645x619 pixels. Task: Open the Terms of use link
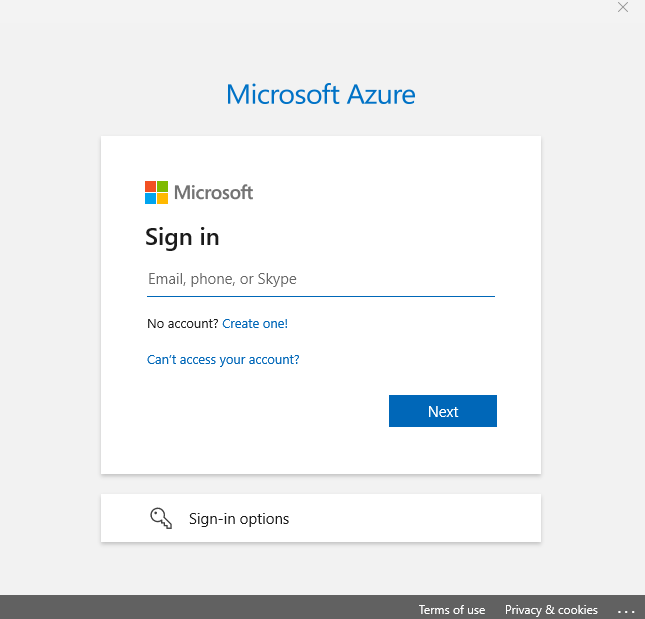click(452, 610)
